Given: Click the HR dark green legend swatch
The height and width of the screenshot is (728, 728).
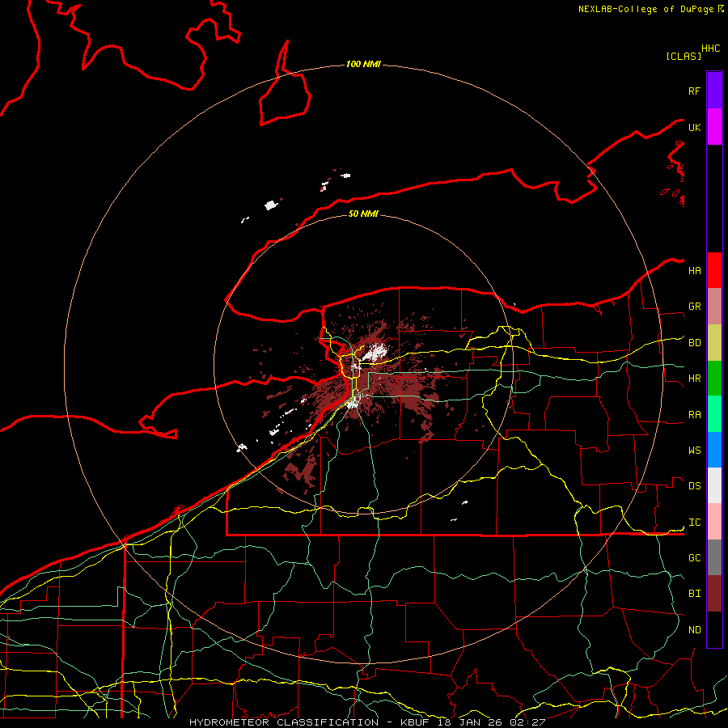Looking at the screenshot, I should click(714, 379).
